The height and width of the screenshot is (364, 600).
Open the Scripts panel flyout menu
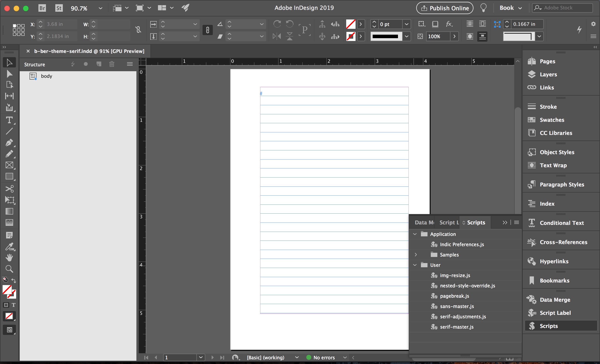[x=517, y=222]
